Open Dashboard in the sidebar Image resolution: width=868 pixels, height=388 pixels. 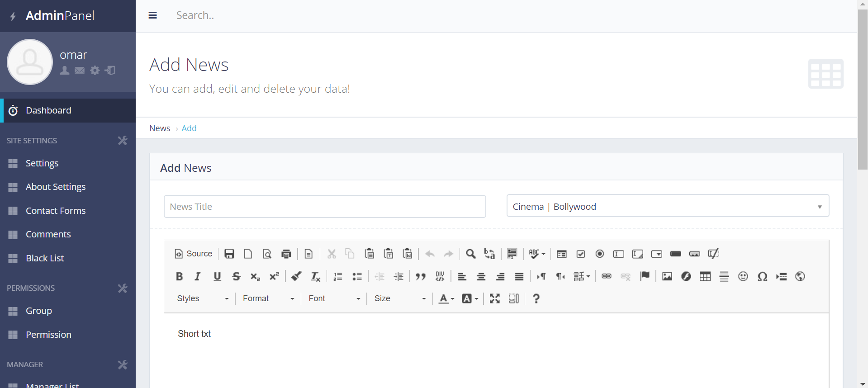coord(68,110)
